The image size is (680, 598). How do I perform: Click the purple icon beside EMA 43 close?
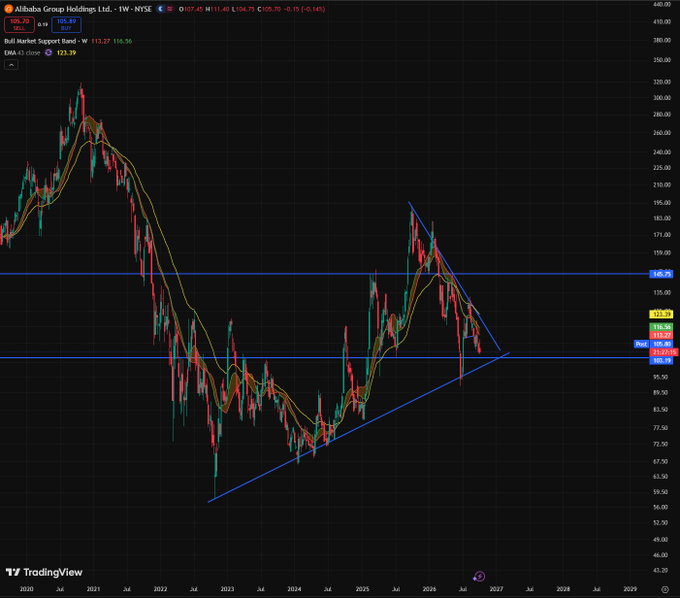pos(49,52)
